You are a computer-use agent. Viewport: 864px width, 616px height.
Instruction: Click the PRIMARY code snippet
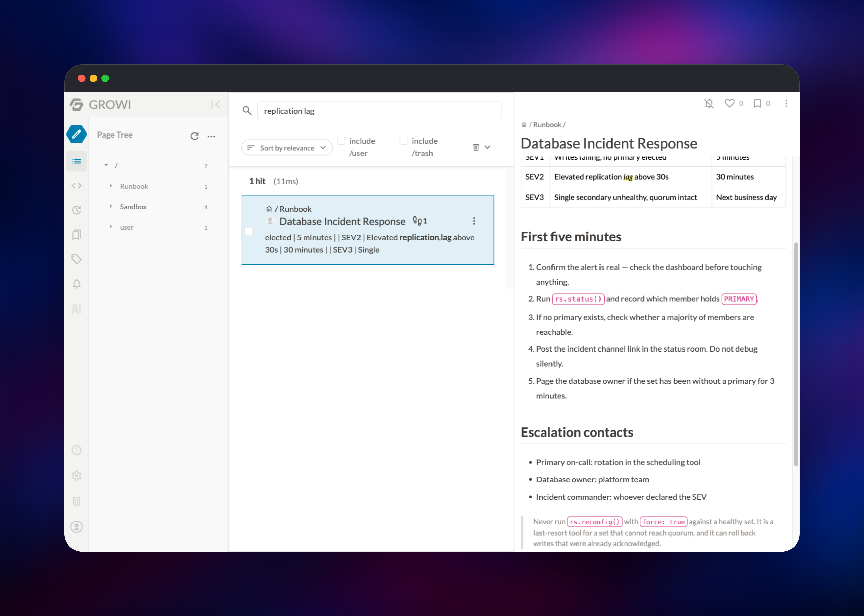coord(739,299)
